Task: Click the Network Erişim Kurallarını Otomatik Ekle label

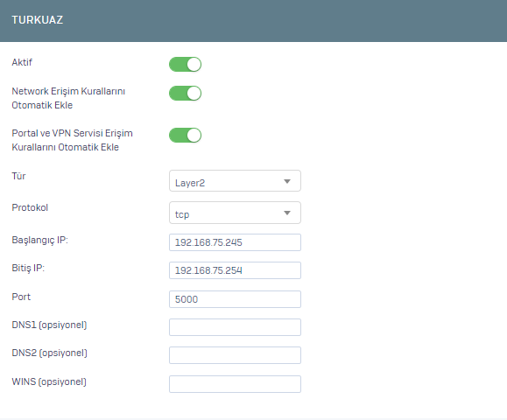Action: click(68, 98)
